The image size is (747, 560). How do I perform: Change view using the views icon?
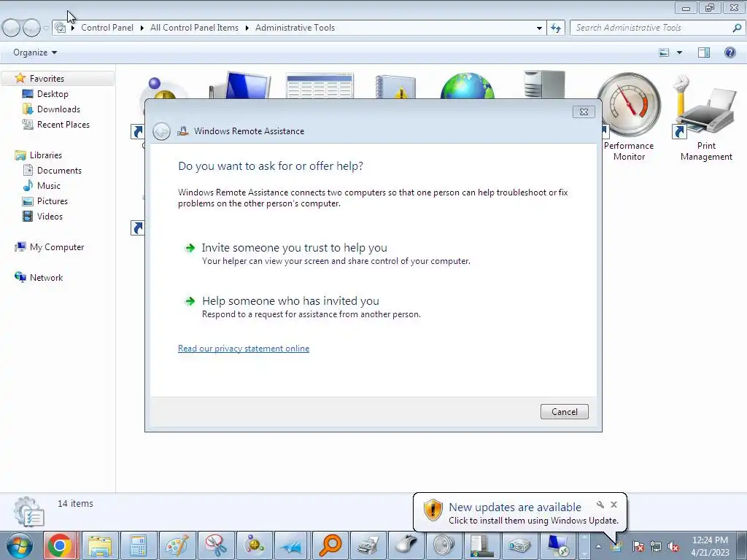[664, 52]
